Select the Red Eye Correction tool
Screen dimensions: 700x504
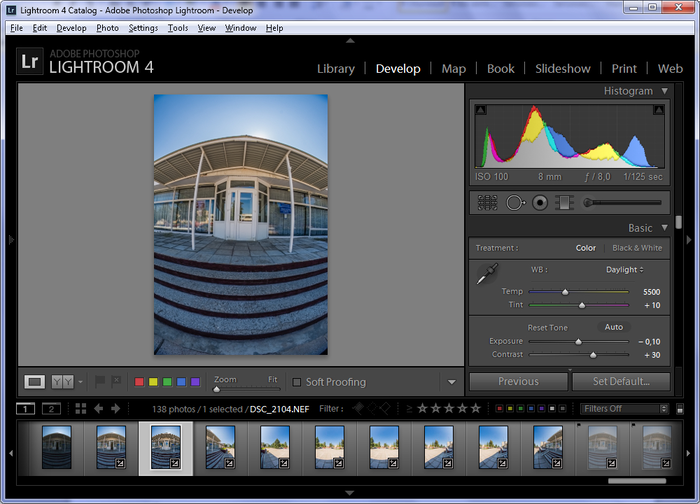tap(540, 203)
